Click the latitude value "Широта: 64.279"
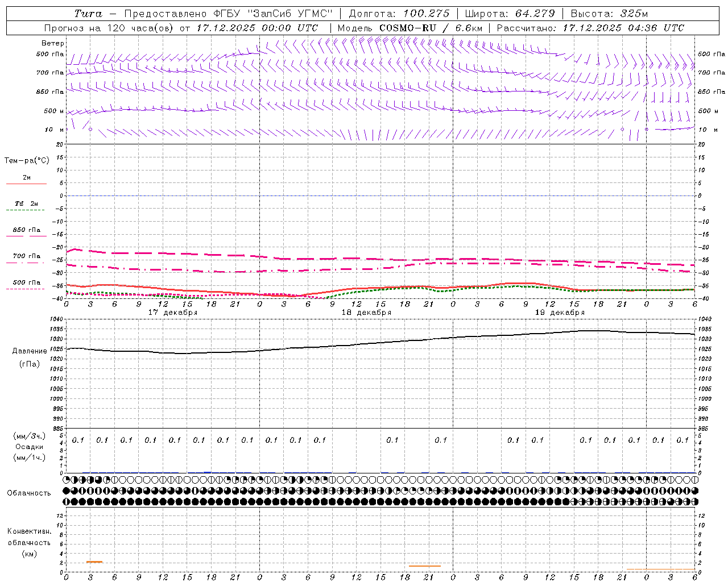This screenshot has height=582, width=728. (510, 14)
